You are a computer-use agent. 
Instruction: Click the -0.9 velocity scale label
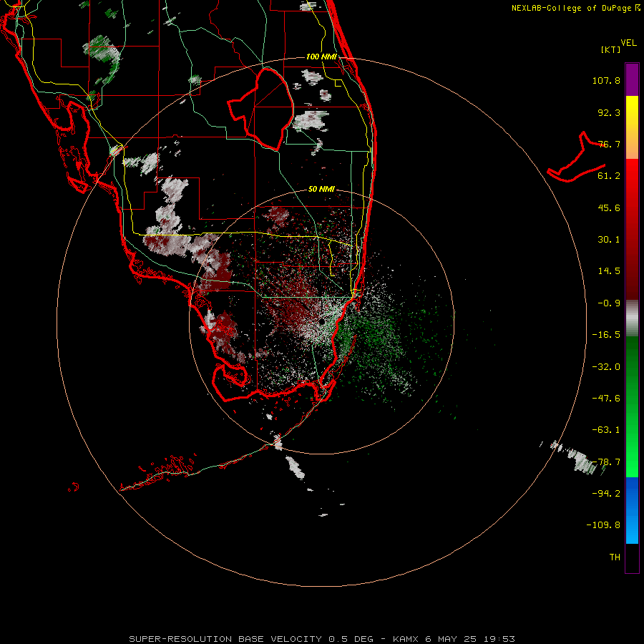[609, 303]
